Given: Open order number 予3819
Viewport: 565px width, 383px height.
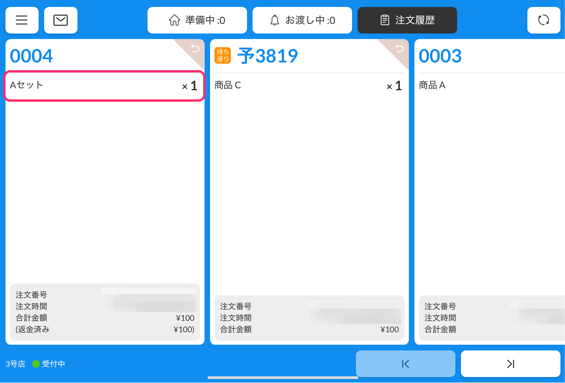Looking at the screenshot, I should (267, 56).
